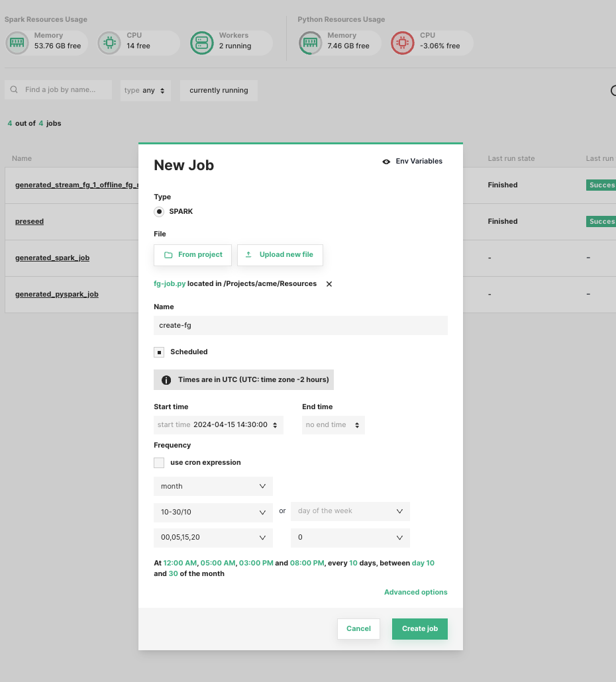616x682 pixels.
Task: Expand the 10-30/10 day dropdown
Action: tap(213, 512)
